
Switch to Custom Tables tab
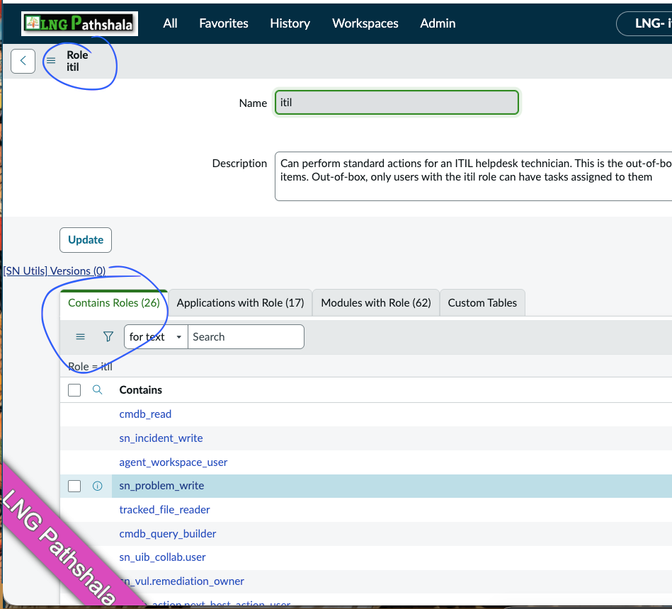(482, 303)
